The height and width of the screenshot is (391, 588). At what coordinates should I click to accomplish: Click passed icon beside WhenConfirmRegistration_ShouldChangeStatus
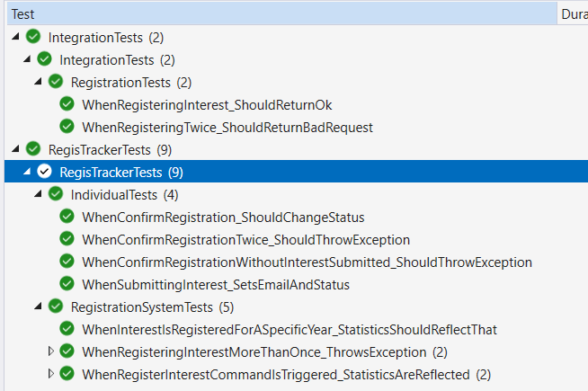(x=67, y=217)
